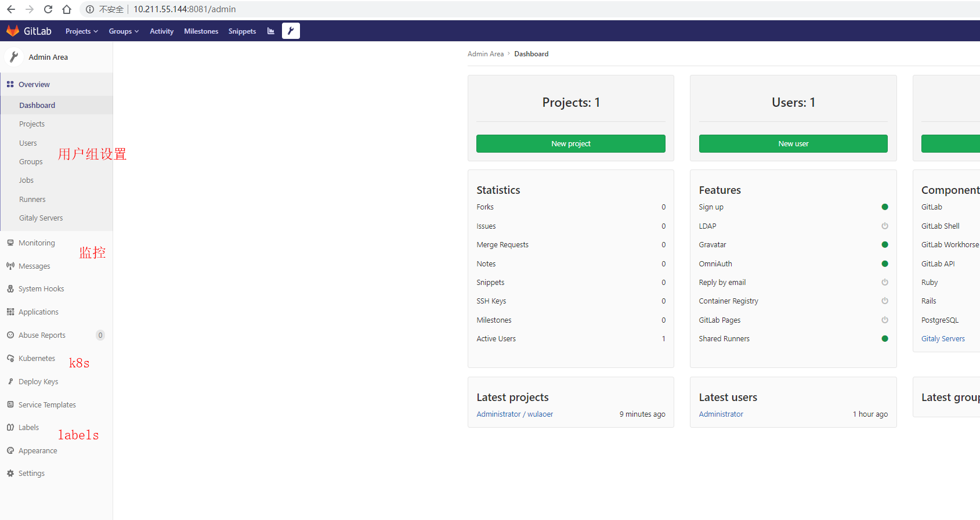Go to Milestones in top navigation
This screenshot has width=980, height=520.
coord(201,31)
